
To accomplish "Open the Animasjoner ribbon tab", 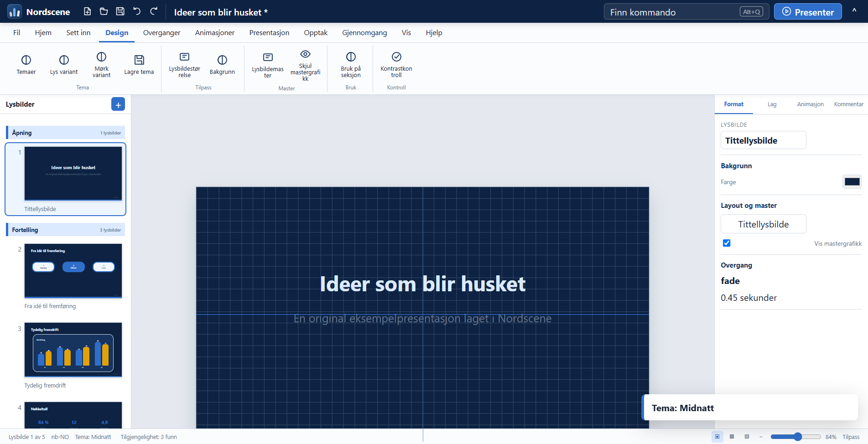I will (215, 33).
